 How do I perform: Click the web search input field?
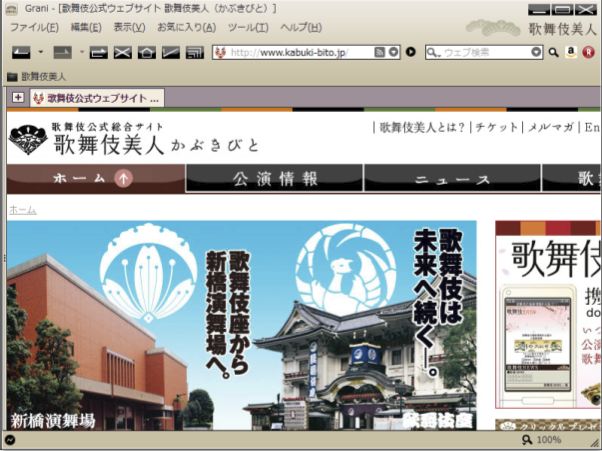pos(486,53)
